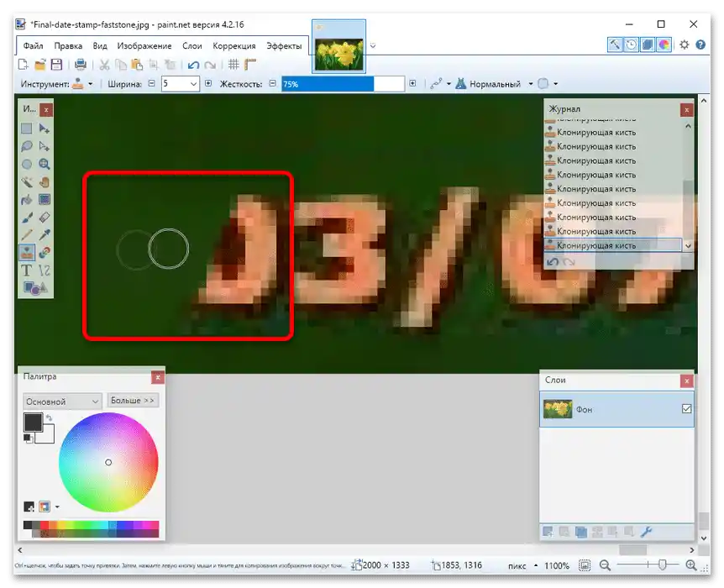Image resolution: width=724 pixels, height=588 pixels.
Task: Open the пикс units dropdown arrow
Action: click(536, 565)
